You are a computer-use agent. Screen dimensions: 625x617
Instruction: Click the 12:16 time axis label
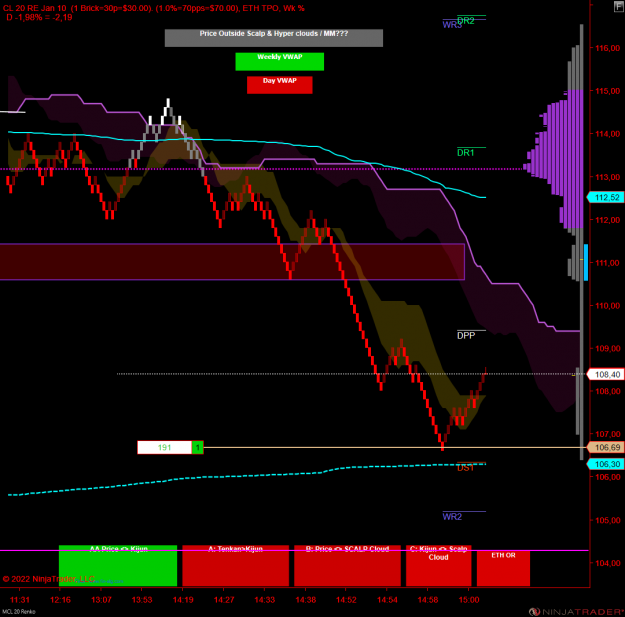point(60,600)
